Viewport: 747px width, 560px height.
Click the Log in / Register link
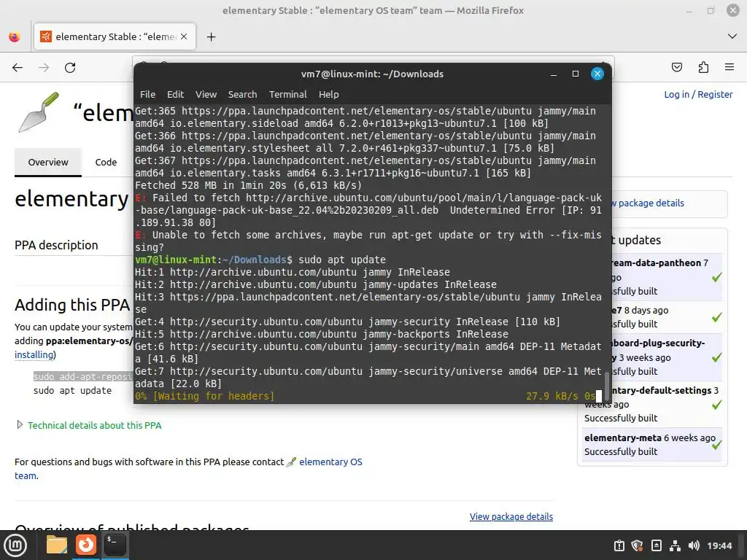(x=698, y=94)
